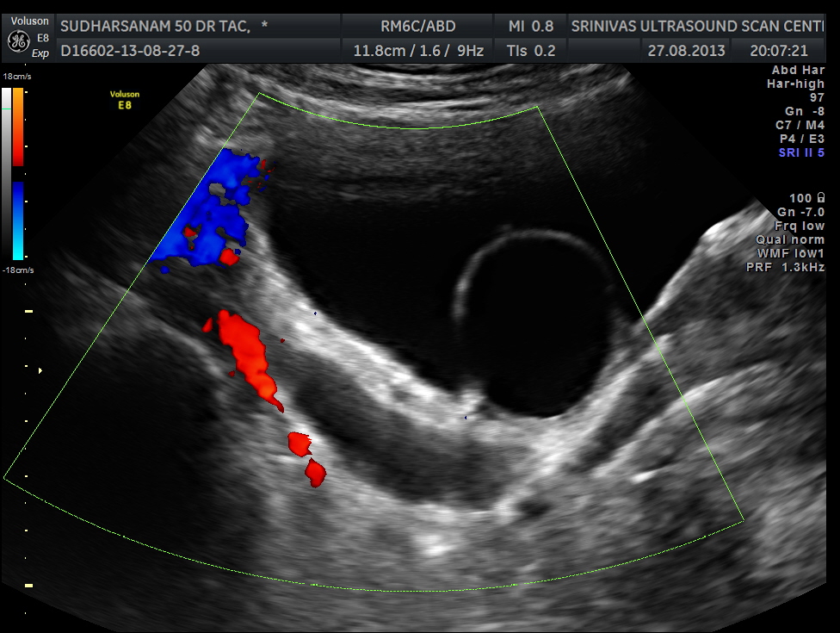This screenshot has width=840, height=633.
Task: Select the yellow Voluson E8 watermark
Action: tap(125, 100)
